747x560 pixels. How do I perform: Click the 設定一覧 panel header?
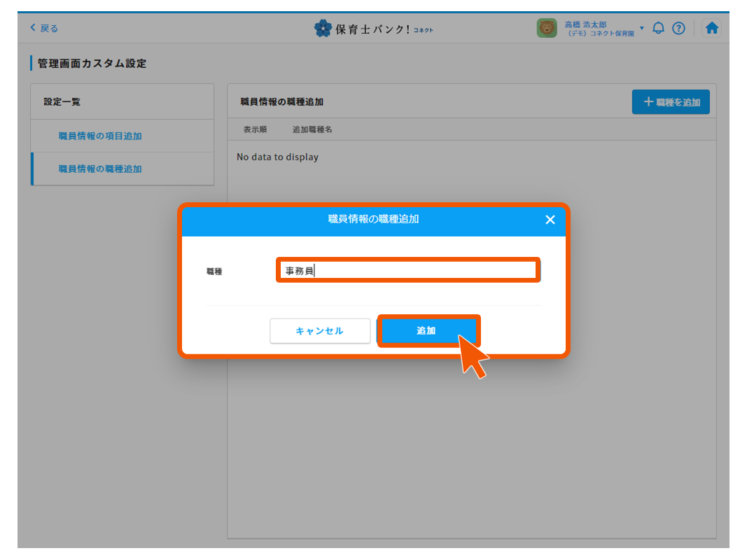tap(62, 102)
